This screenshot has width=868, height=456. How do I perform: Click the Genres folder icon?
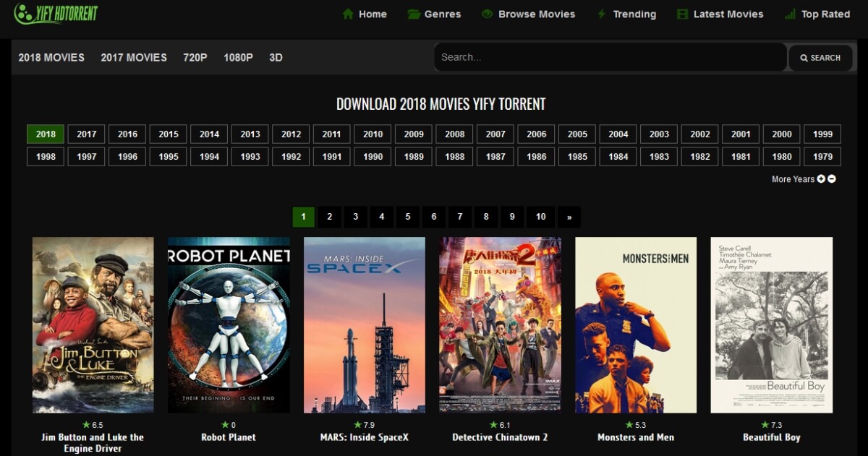414,14
